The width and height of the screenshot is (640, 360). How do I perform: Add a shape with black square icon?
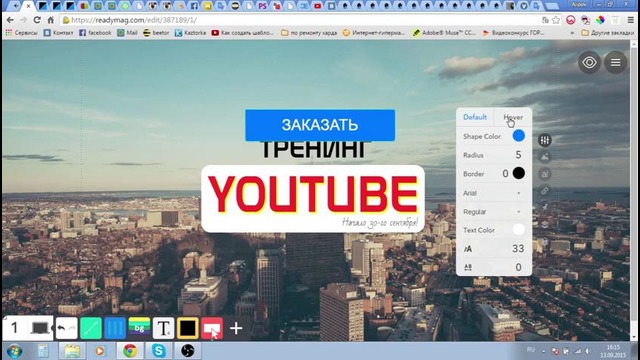click(x=187, y=328)
